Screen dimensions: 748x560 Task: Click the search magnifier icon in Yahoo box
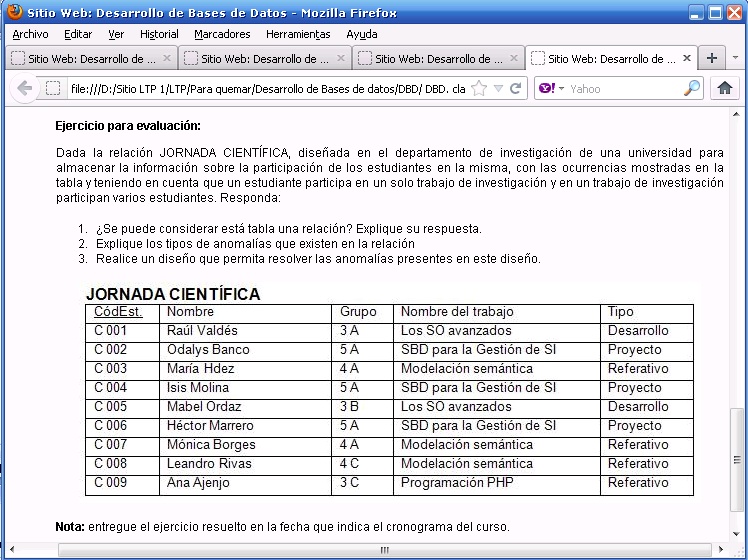coord(692,89)
